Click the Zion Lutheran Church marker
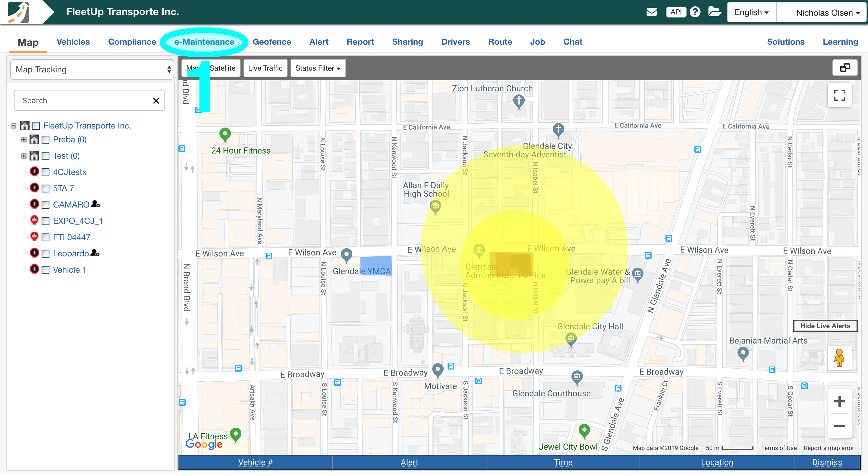This screenshot has height=476, width=868. (x=519, y=102)
